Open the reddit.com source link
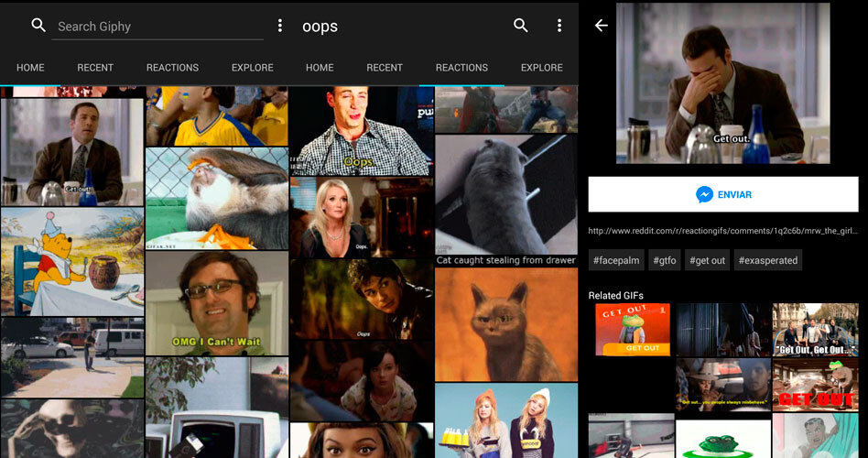868x458 pixels. click(722, 231)
